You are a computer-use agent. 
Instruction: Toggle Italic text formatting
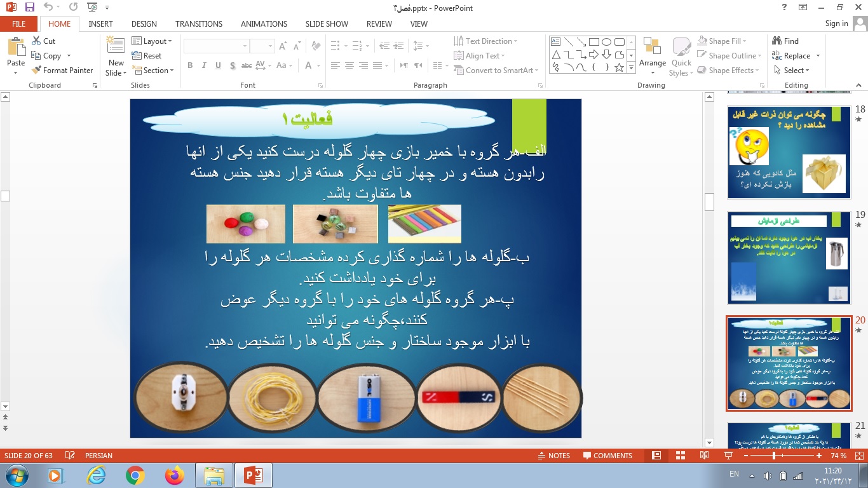(x=204, y=65)
